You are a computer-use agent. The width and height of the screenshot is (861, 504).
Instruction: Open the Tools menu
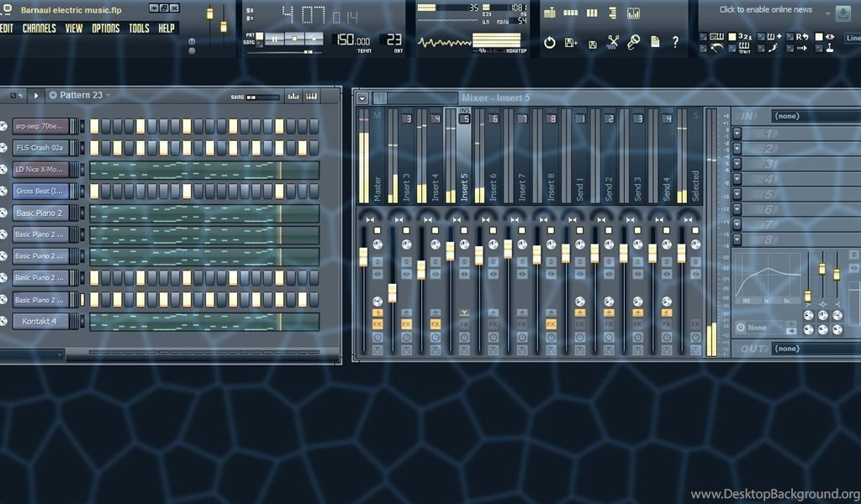click(139, 29)
